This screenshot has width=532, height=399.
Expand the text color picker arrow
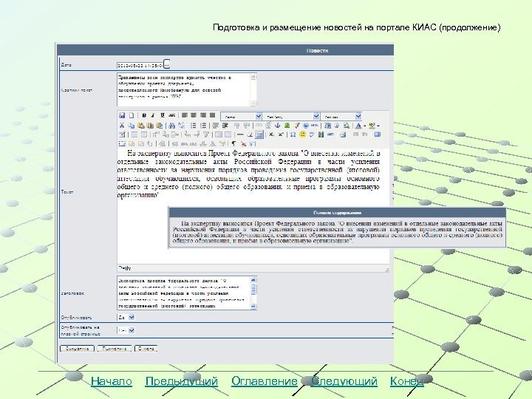pyautogui.click(x=364, y=126)
